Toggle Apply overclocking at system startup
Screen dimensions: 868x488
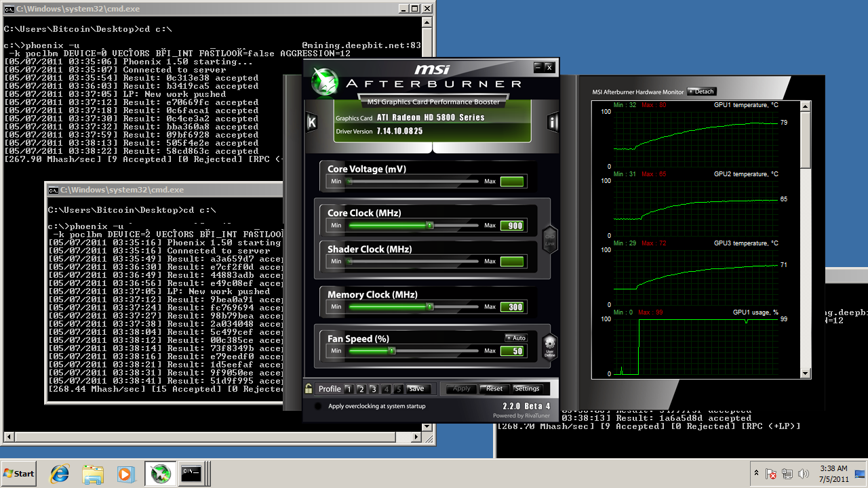point(318,406)
